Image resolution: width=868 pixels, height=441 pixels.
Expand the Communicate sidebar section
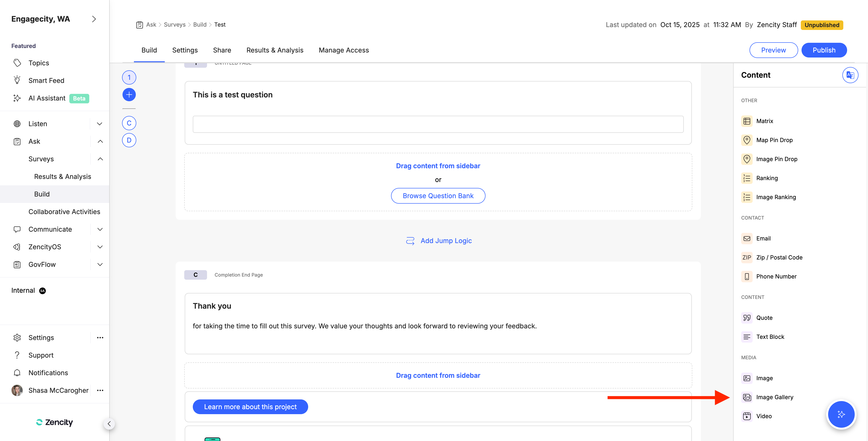100,229
